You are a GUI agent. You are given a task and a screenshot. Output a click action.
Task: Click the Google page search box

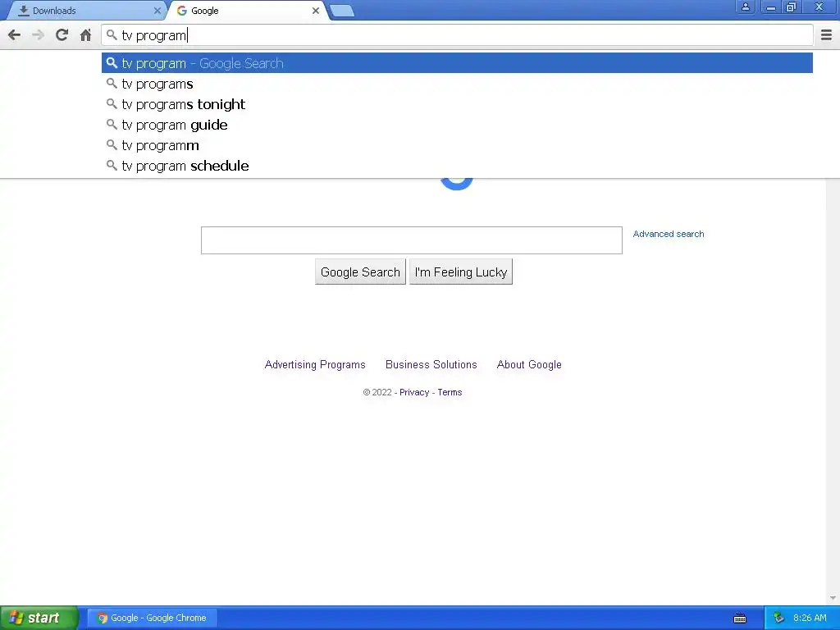click(412, 240)
